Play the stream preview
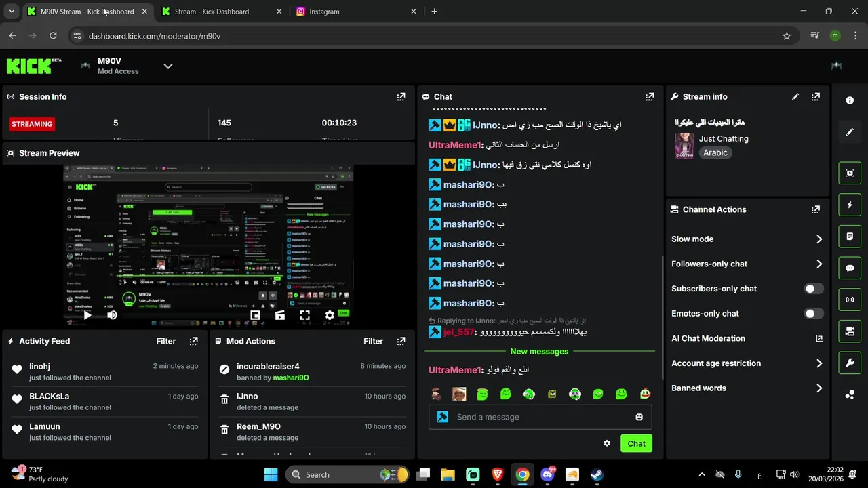868x488 pixels. [x=87, y=315]
